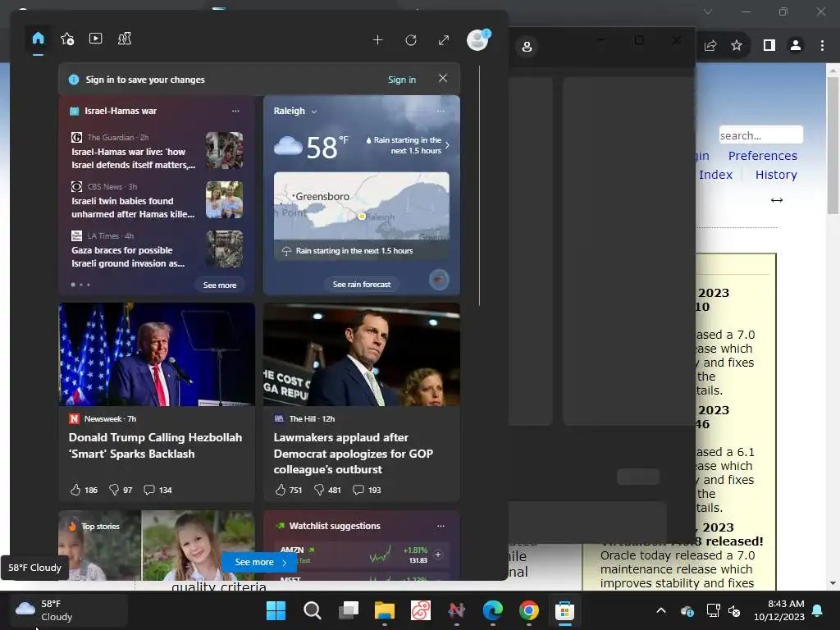Open Chrome three-dot menu
This screenshot has height=630, width=840.
coord(822,46)
